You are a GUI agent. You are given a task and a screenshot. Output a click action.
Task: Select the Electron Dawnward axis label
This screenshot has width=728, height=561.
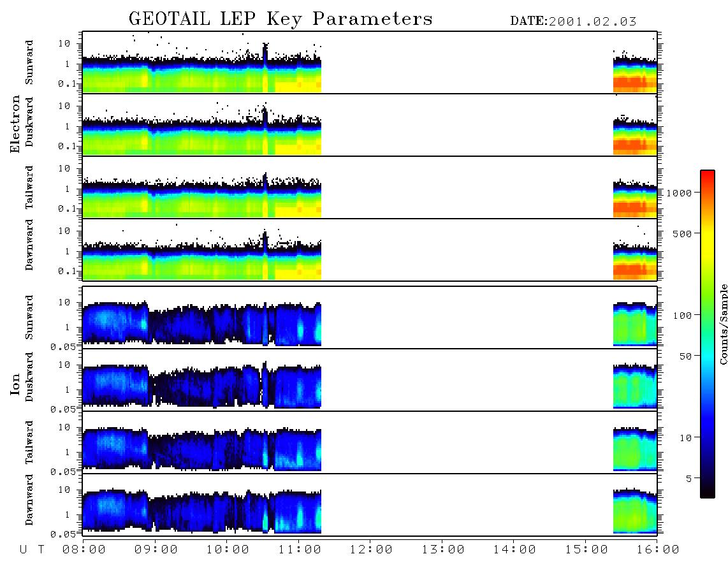pos(29,245)
